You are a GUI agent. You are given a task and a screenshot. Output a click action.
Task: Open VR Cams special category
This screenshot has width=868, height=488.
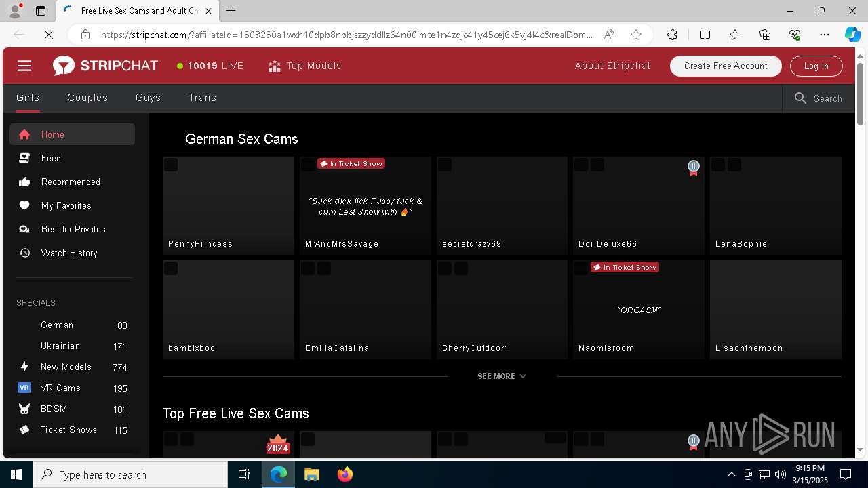point(72,388)
